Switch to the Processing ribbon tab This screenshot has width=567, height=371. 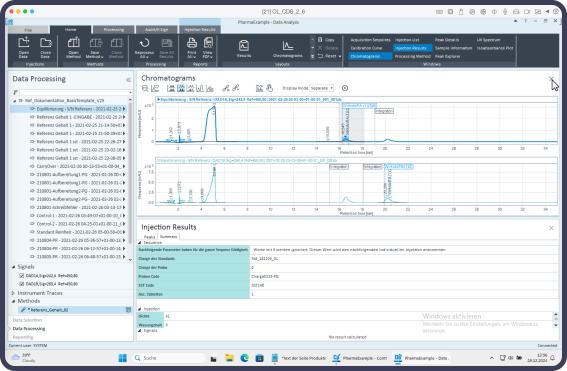(x=114, y=30)
